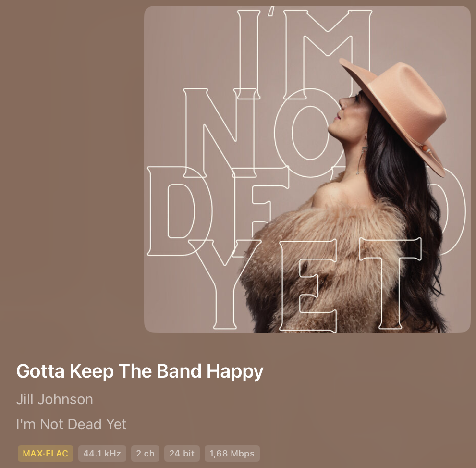The width and height of the screenshot is (476, 468).
Task: Click the 1,68 Mbps bitrate badge
Action: click(x=232, y=454)
